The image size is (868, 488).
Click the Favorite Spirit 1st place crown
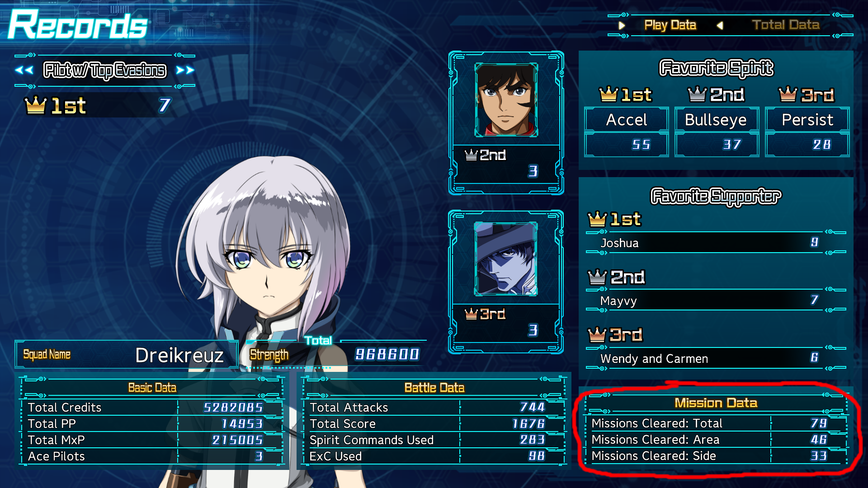pos(608,94)
